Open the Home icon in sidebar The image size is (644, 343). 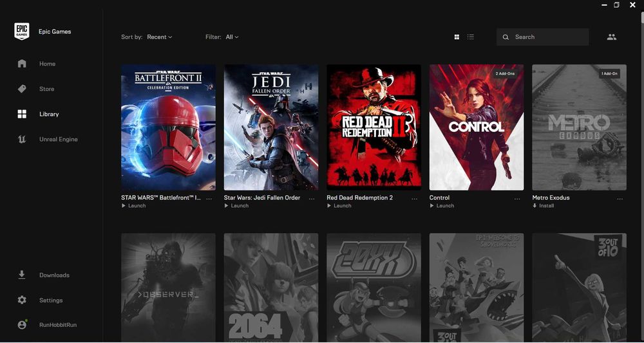tap(22, 64)
